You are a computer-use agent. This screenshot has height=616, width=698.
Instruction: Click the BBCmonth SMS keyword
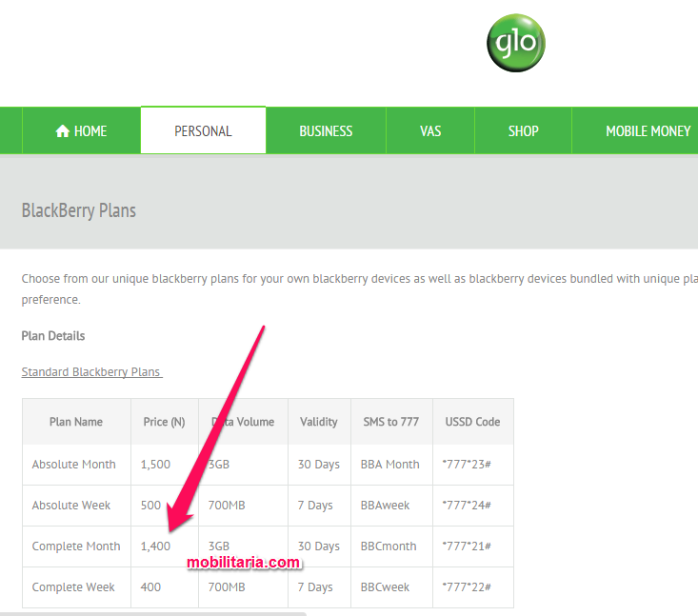[x=389, y=546]
